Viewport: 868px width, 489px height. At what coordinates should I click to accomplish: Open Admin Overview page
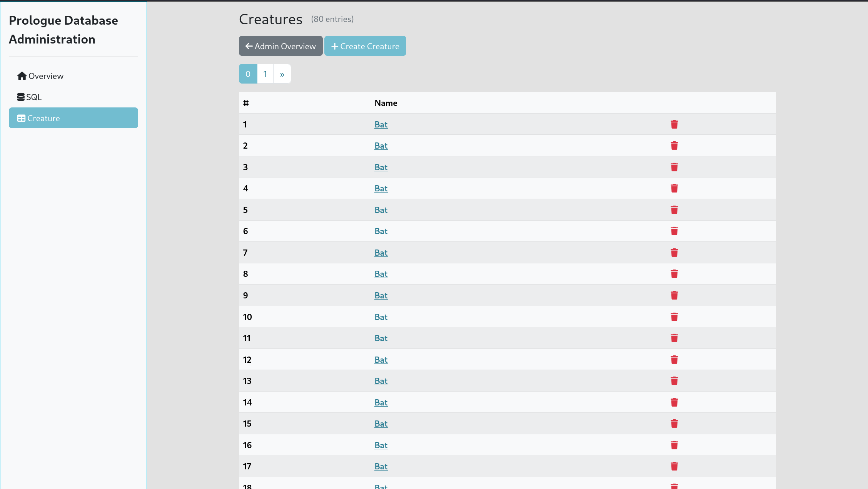point(280,46)
